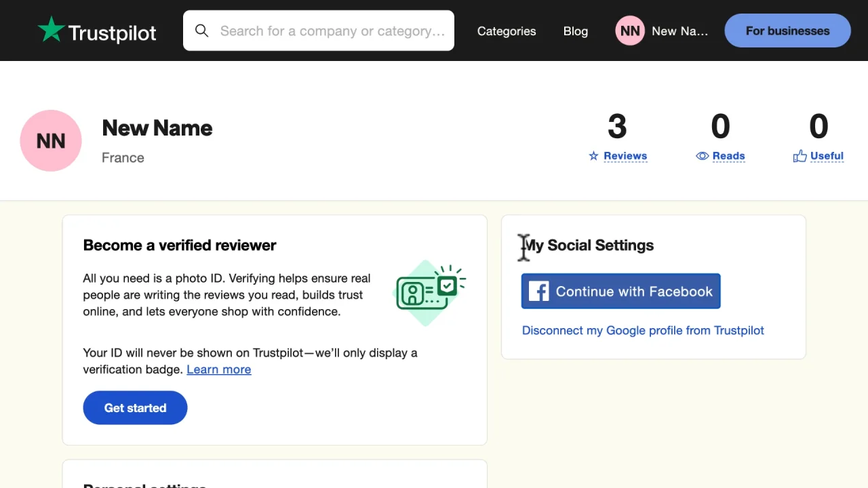Image resolution: width=868 pixels, height=488 pixels.
Task: Click the My Social Settings heading
Action: [x=588, y=245]
